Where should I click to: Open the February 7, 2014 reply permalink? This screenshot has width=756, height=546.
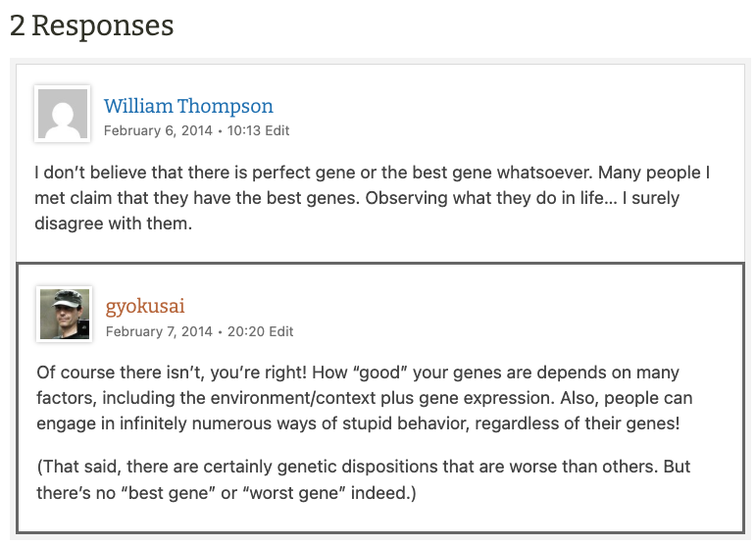tap(159, 331)
